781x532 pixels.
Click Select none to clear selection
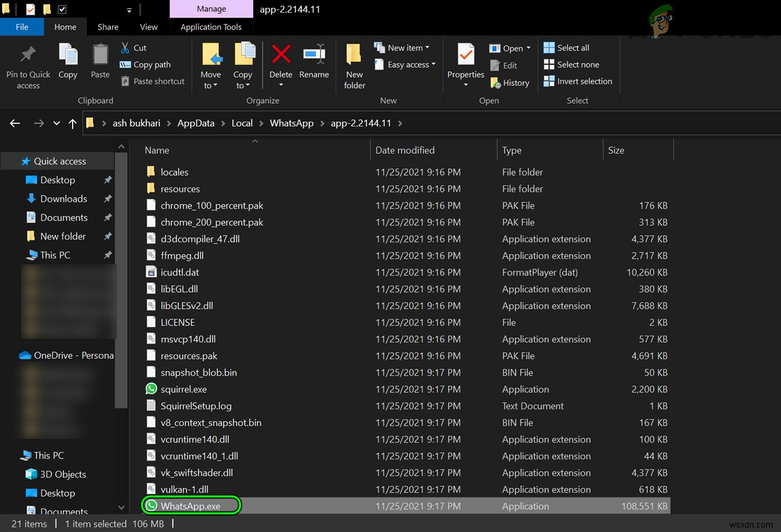pos(570,64)
